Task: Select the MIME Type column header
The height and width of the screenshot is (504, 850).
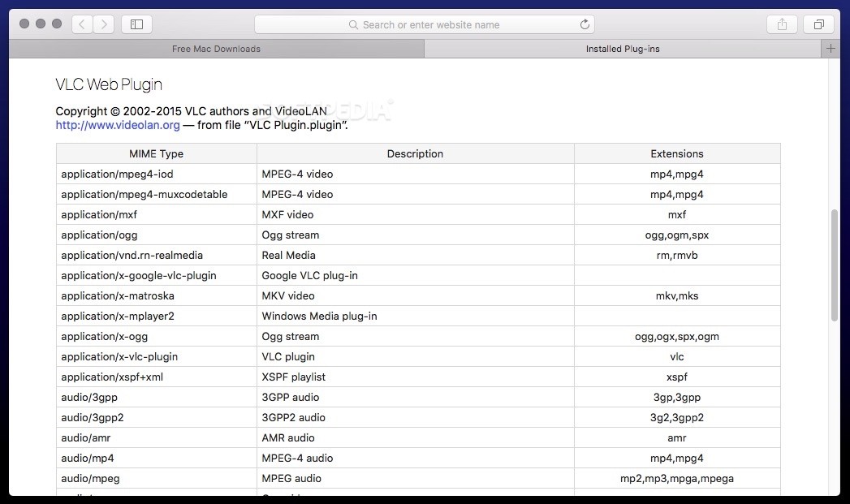Action: (x=156, y=153)
